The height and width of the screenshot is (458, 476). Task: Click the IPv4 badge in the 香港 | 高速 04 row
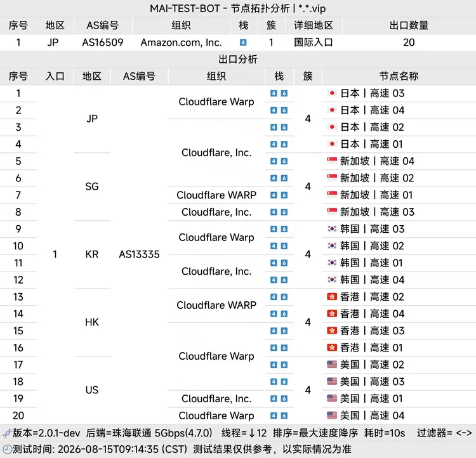point(274,314)
